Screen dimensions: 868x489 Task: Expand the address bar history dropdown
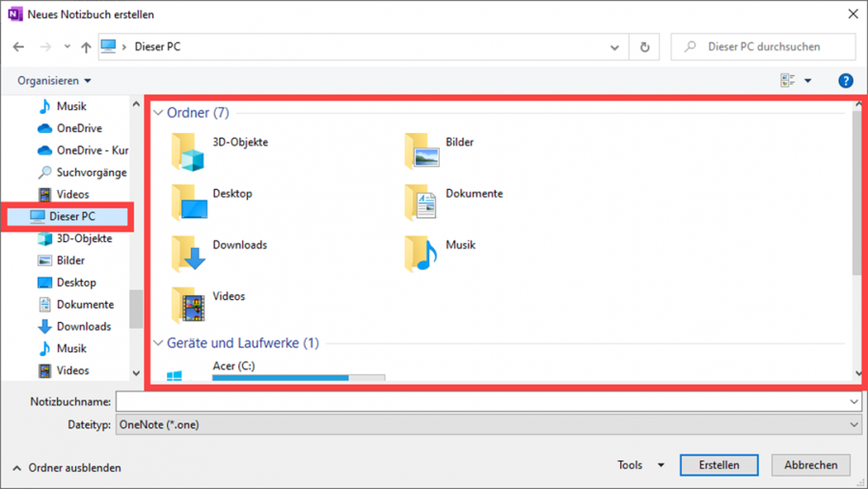[x=614, y=47]
